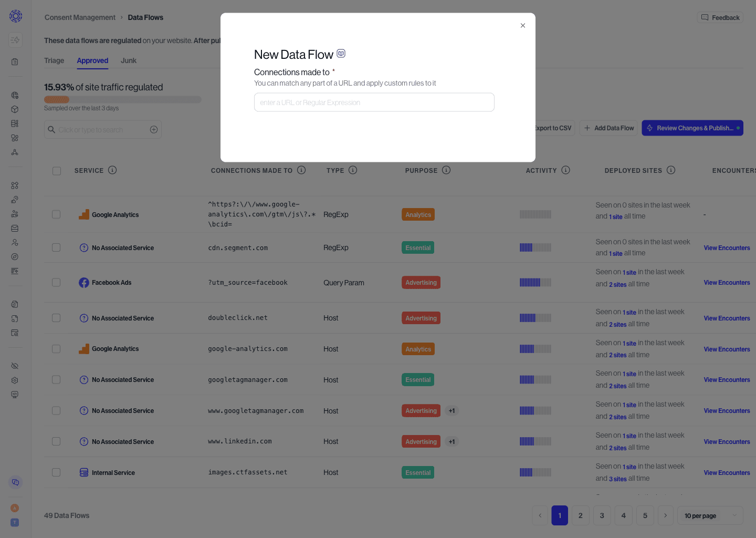This screenshot has height=538, width=756.
Task: Go to page 2 in pagination
Action: [581, 515]
